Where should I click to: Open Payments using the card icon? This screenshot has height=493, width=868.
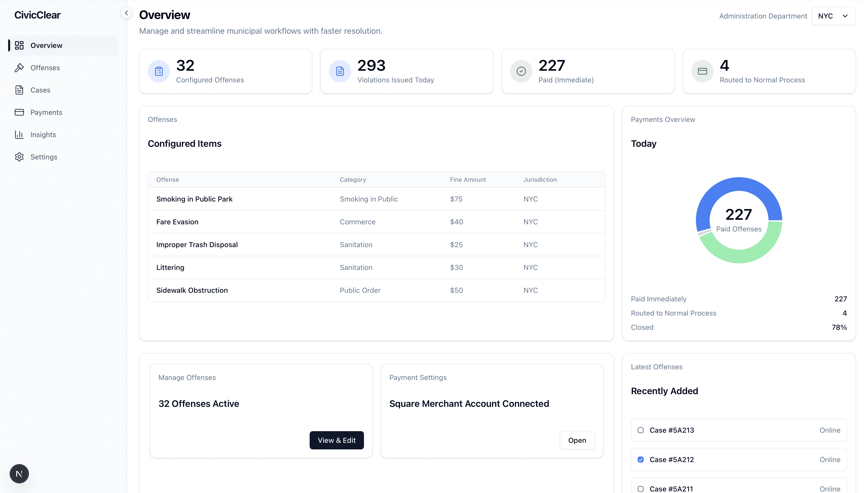tap(19, 112)
